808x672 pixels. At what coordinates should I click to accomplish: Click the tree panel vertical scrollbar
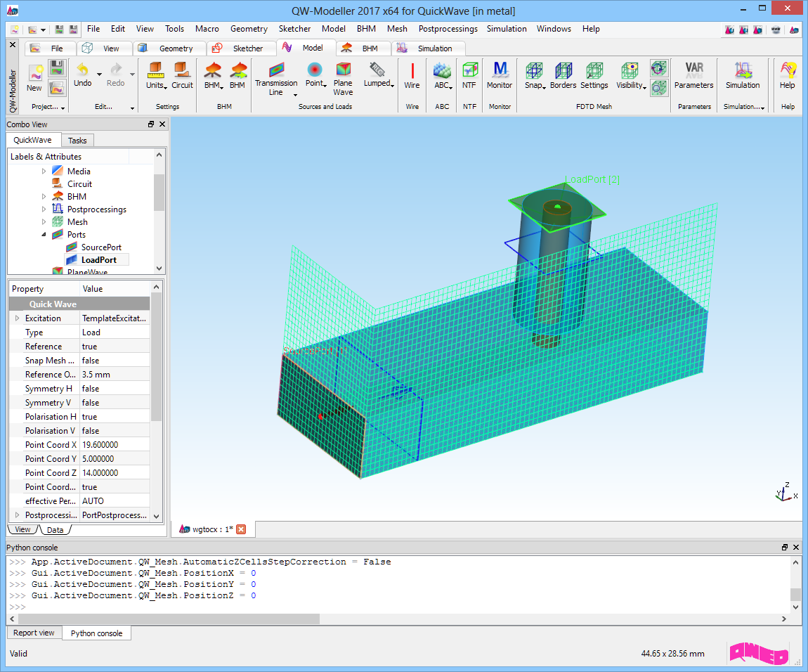[159, 193]
